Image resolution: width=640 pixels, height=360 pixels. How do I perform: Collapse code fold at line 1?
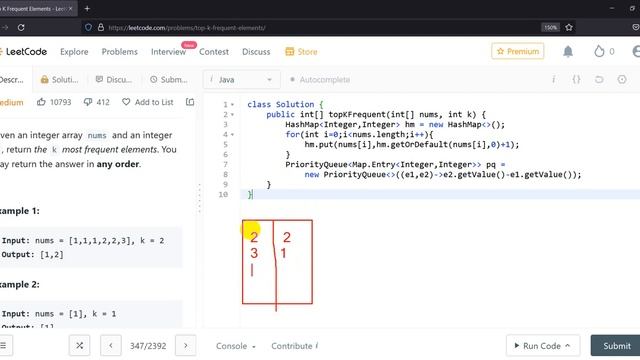pyautogui.click(x=232, y=105)
